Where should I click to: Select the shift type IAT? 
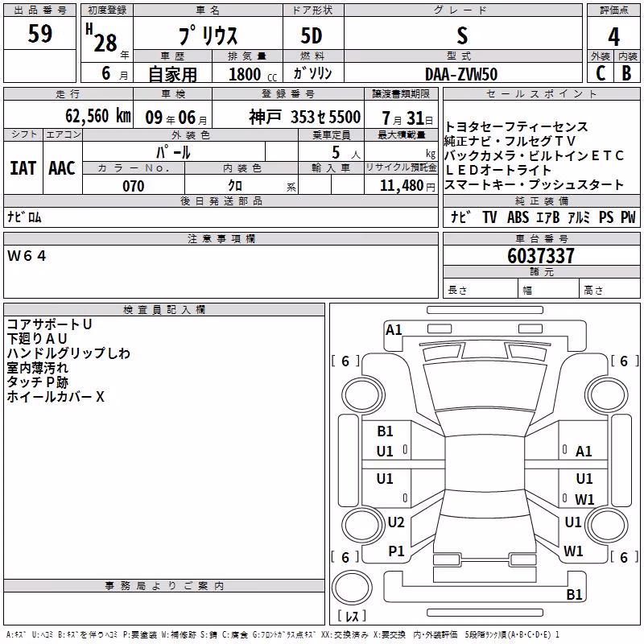click(x=23, y=168)
